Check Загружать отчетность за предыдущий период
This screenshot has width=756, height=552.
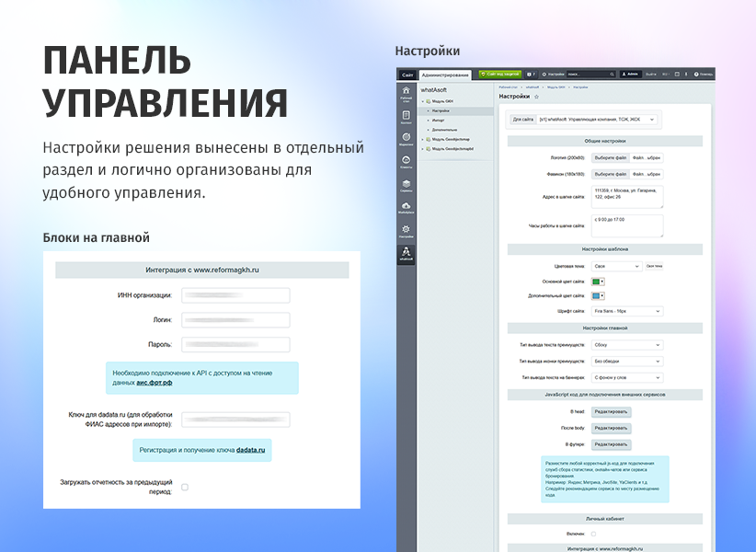[185, 487]
